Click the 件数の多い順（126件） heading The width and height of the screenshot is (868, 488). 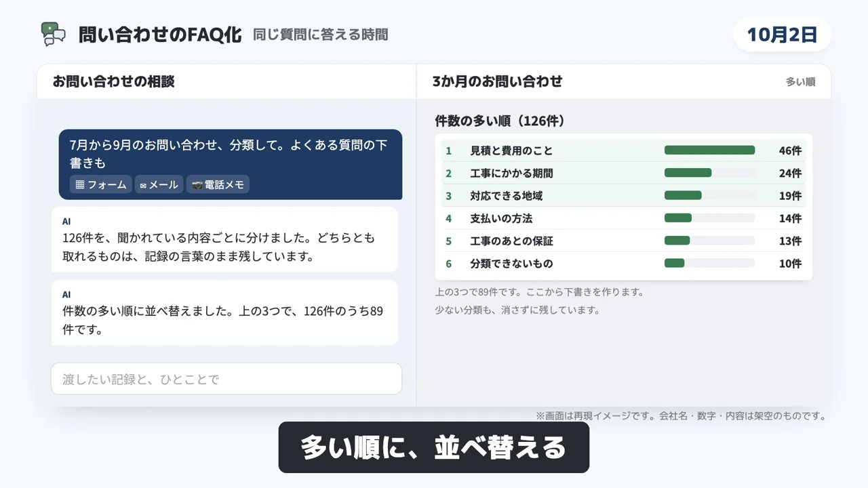pyautogui.click(x=500, y=121)
